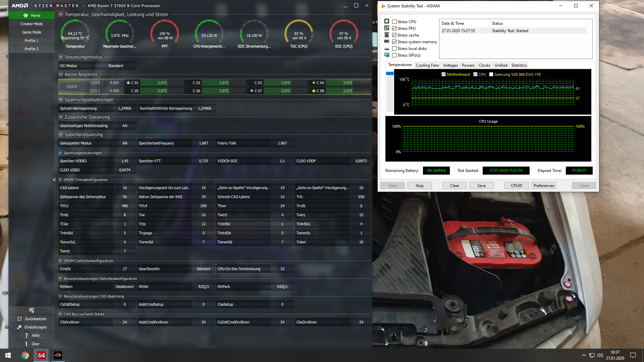The image size is (644, 362).
Task: Open Chrome from the Windows taskbar
Action: click(25, 355)
